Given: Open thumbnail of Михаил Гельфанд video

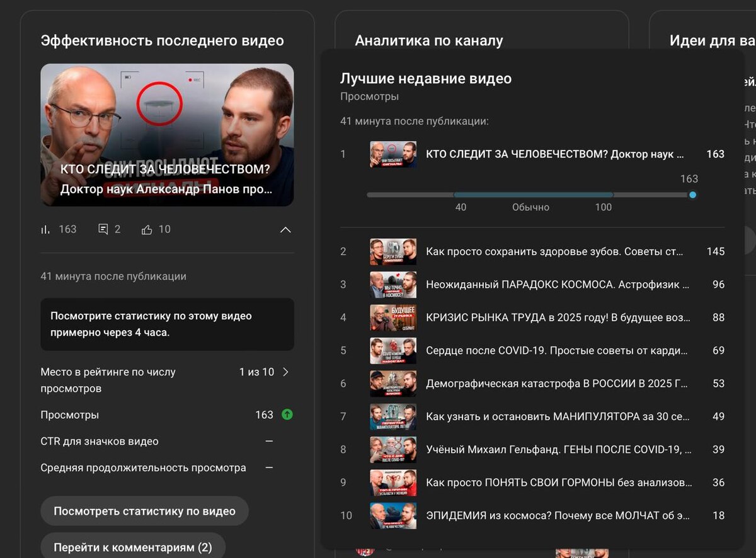Looking at the screenshot, I should (393, 449).
